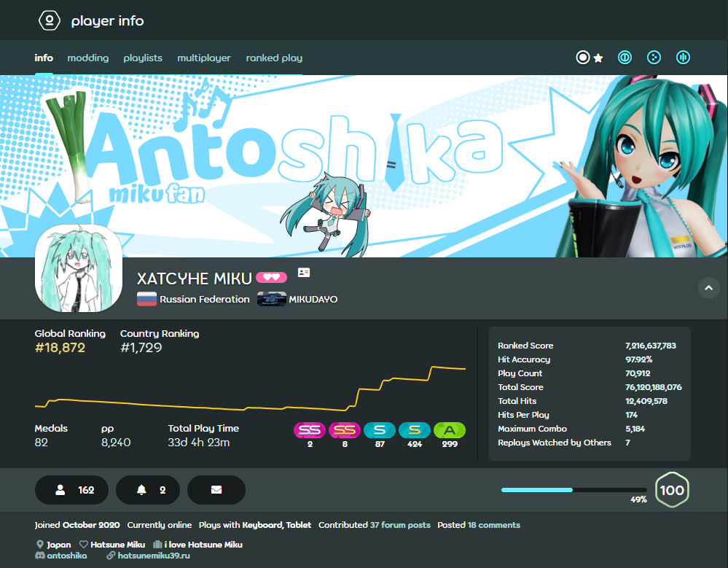Click the MIKUDAYO team flag image
Viewport: 728px width, 568px height.
point(272,299)
